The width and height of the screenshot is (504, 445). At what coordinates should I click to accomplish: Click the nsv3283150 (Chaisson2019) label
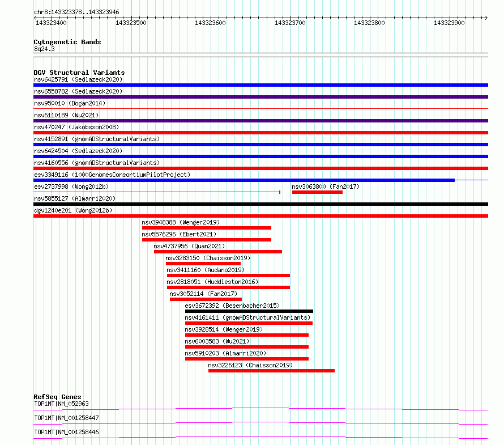pos(208,258)
